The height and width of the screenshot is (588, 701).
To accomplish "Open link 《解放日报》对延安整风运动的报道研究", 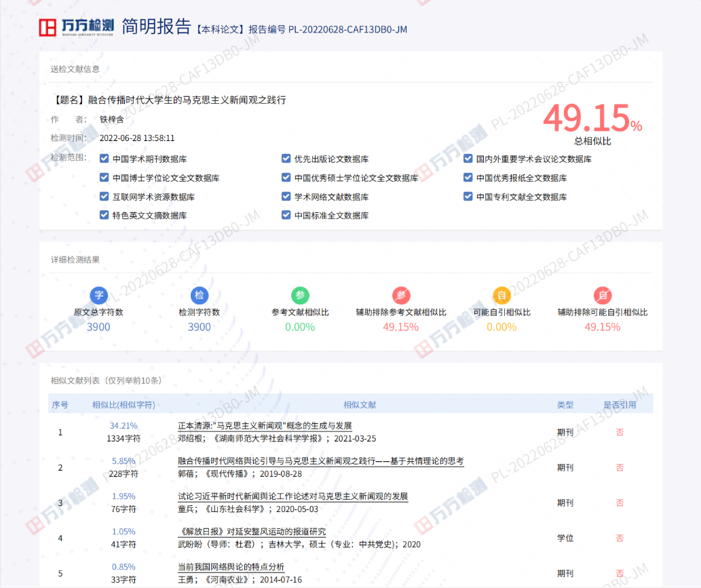I will pyautogui.click(x=252, y=532).
